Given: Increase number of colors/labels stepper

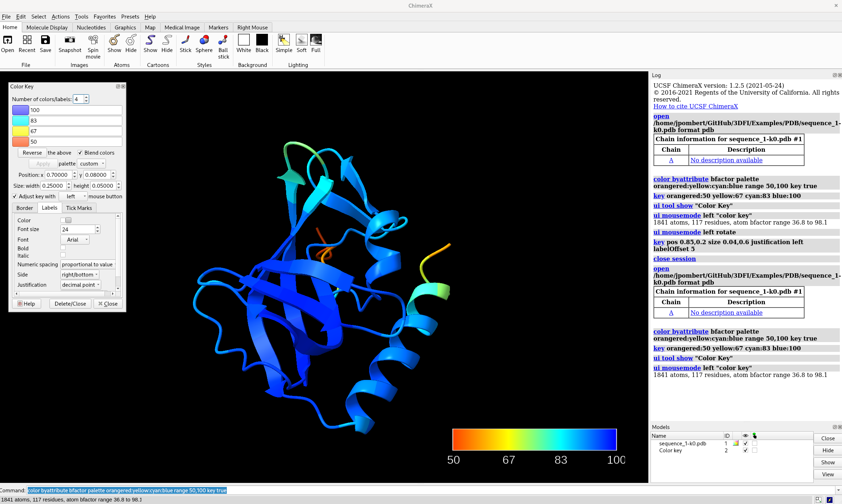Looking at the screenshot, I should (x=86, y=97).
